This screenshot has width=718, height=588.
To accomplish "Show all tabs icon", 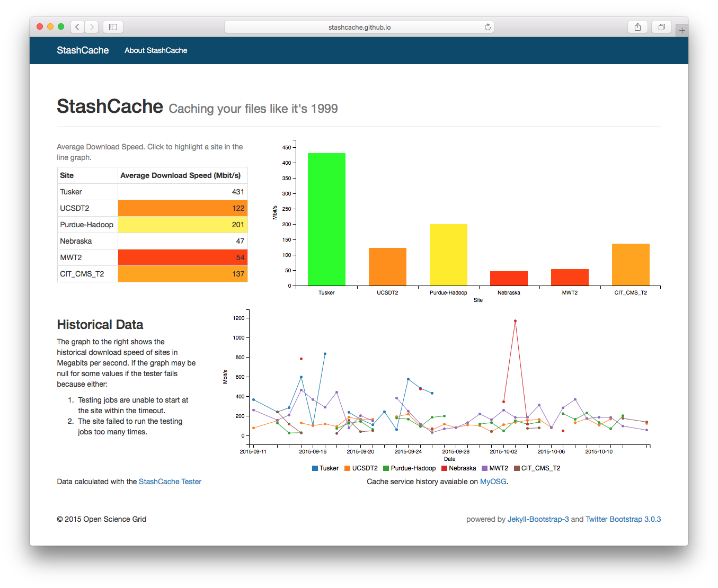I will click(661, 26).
